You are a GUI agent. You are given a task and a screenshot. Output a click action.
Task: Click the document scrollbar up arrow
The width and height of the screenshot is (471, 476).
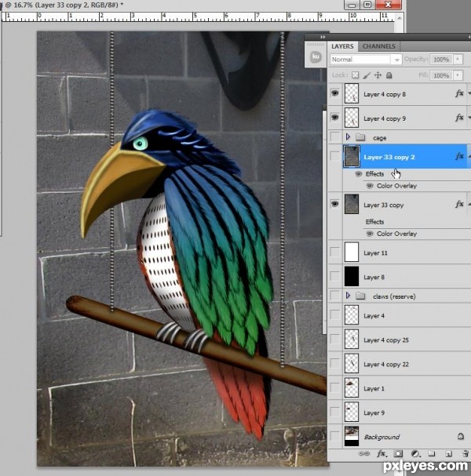[x=400, y=18]
